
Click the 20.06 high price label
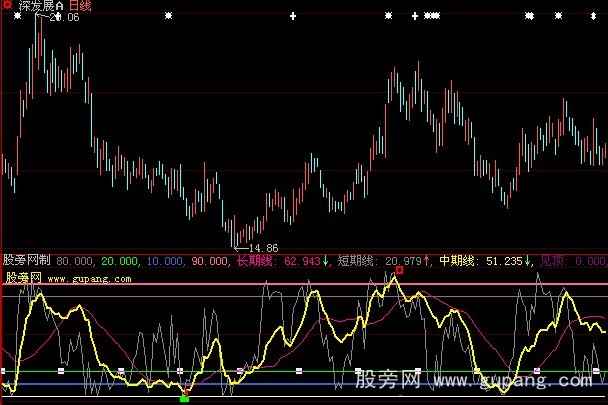(64, 17)
